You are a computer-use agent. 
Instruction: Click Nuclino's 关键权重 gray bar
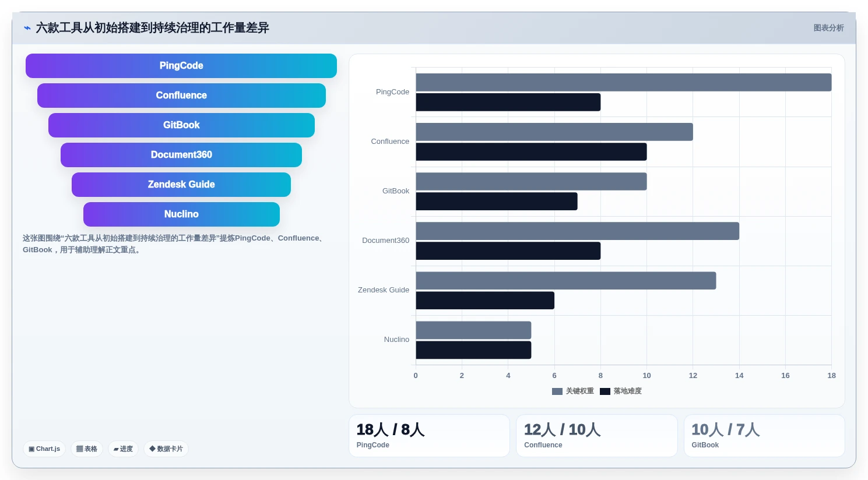[473, 330]
